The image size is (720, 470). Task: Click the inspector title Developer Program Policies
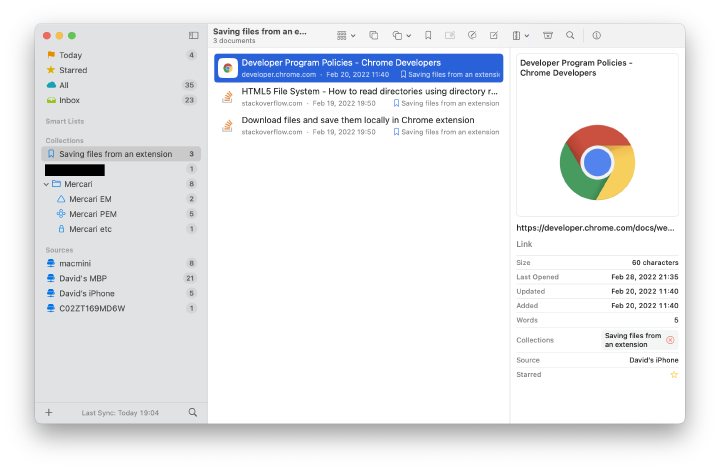[x=576, y=68]
